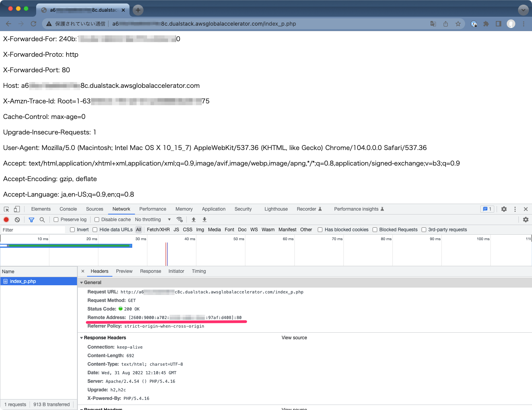Open the Preview tab for the request
The image size is (532, 410).
124,271
